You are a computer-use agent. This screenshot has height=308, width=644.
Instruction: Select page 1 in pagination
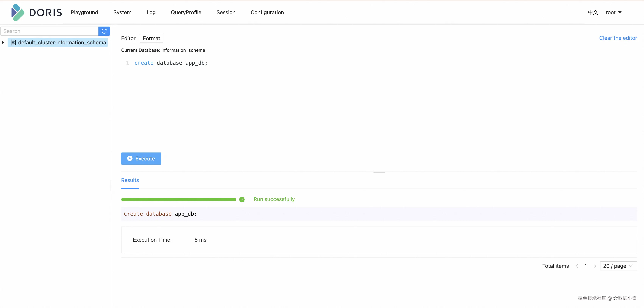(586, 266)
